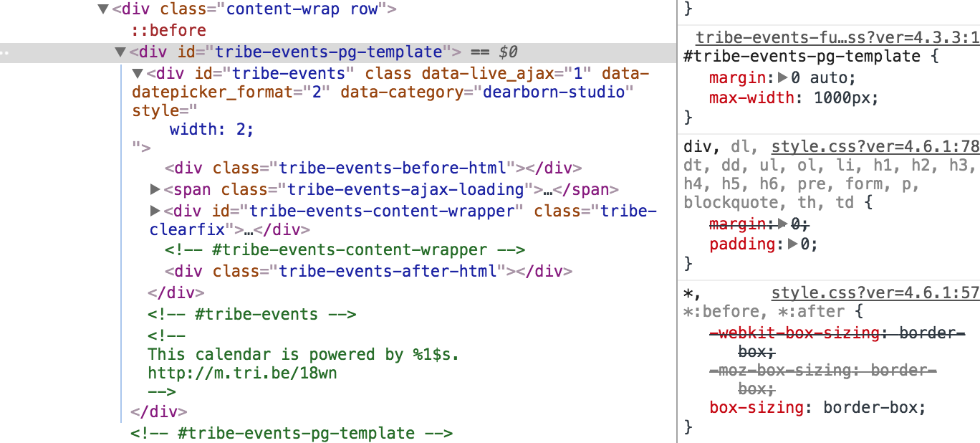This screenshot has width=980, height=443.
Task: Click the ellipsis inside the ajax-loading span
Action: pyautogui.click(x=547, y=190)
